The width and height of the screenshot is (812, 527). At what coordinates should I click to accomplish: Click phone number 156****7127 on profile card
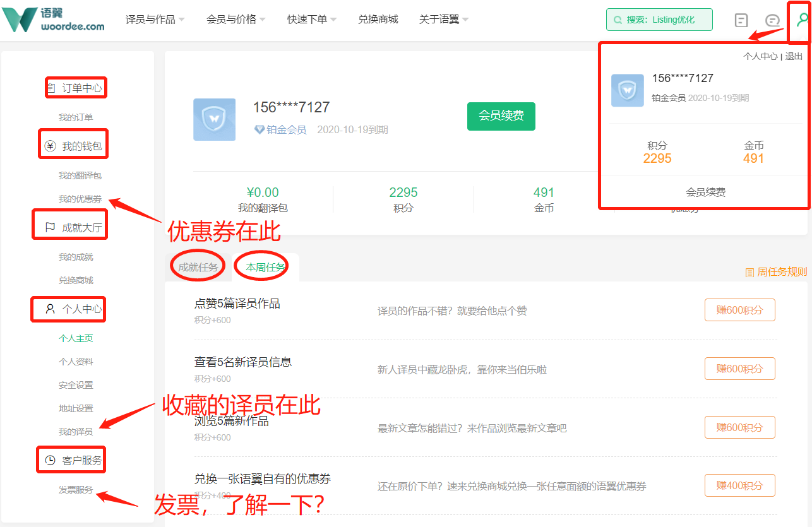click(x=292, y=107)
